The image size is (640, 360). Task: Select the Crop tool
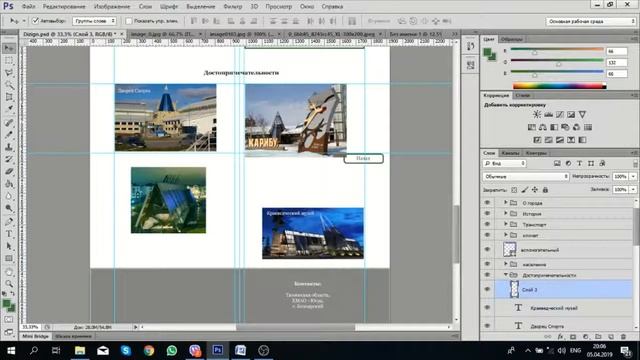pos(9,97)
